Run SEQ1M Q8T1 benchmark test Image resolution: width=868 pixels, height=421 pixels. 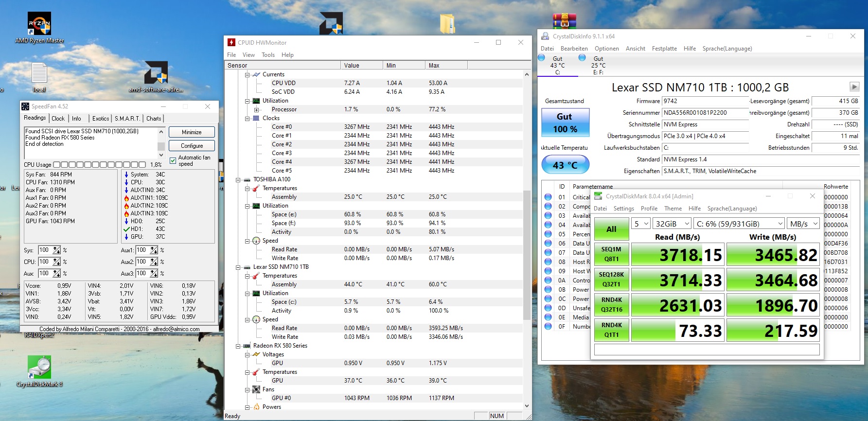click(x=611, y=254)
